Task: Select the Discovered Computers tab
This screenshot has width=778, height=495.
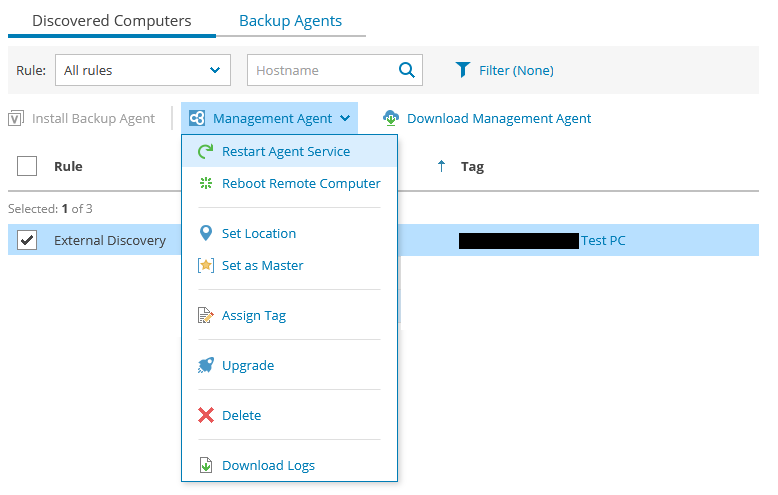Action: (x=112, y=21)
